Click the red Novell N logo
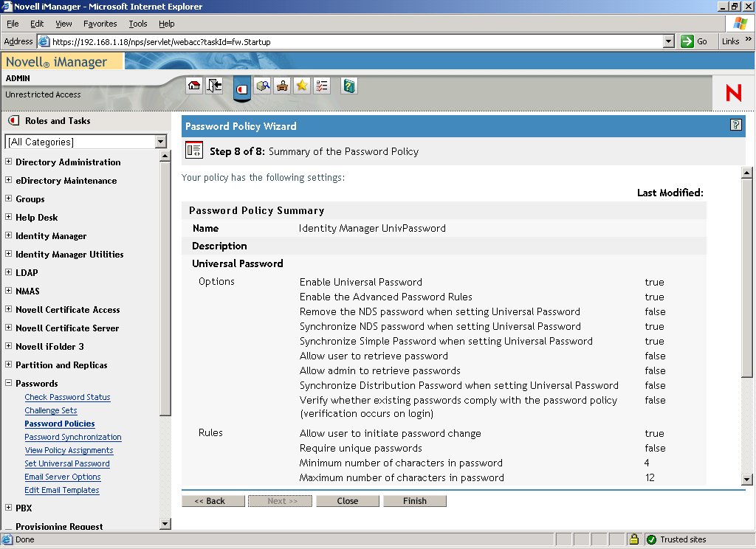This screenshot has width=756, height=549. point(732,93)
